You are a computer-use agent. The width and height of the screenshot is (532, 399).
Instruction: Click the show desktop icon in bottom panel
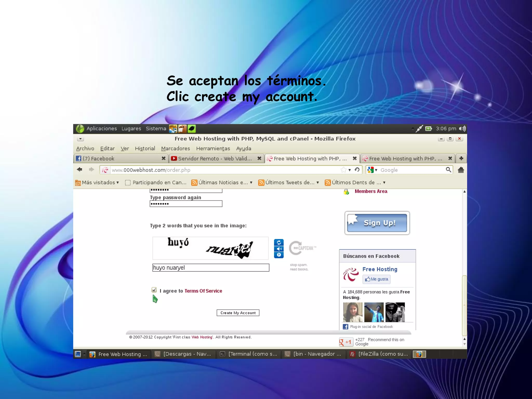click(78, 354)
